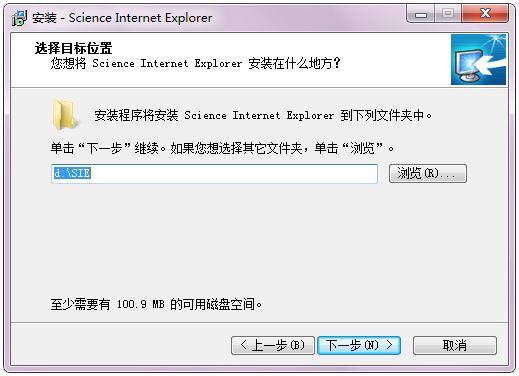This screenshot has width=519, height=376.
Task: Click the installer icon in the title bar
Action: click(x=19, y=18)
